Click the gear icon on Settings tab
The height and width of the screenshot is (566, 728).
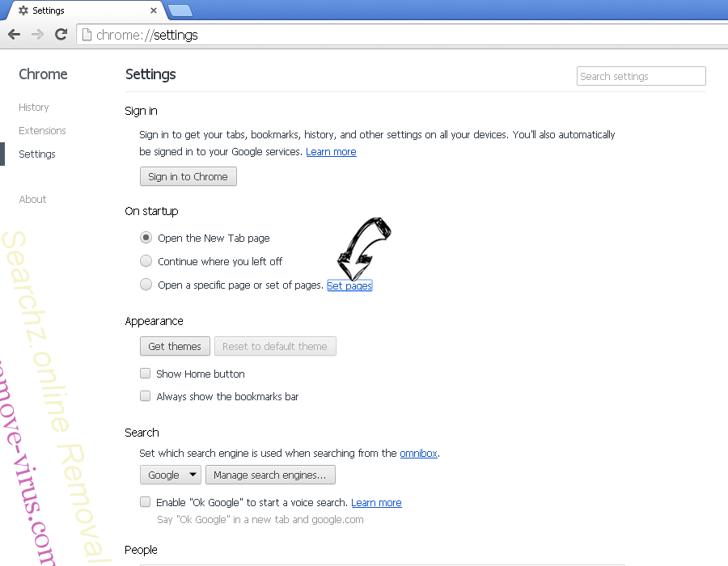(23, 11)
